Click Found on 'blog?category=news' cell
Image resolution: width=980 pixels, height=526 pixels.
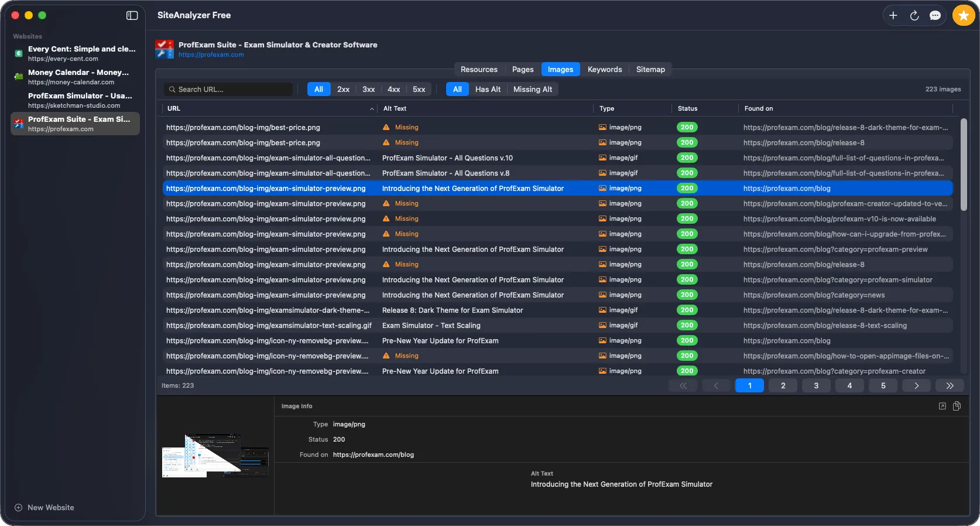tap(814, 295)
